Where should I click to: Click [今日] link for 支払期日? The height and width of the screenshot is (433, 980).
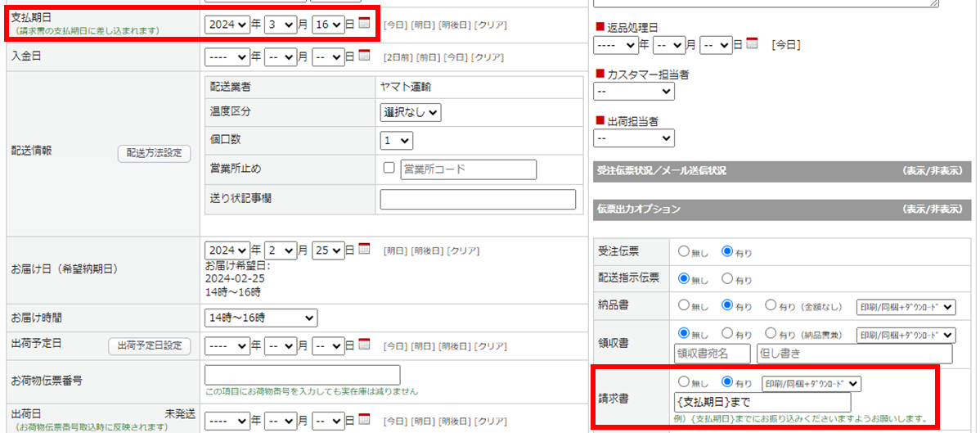[395, 25]
